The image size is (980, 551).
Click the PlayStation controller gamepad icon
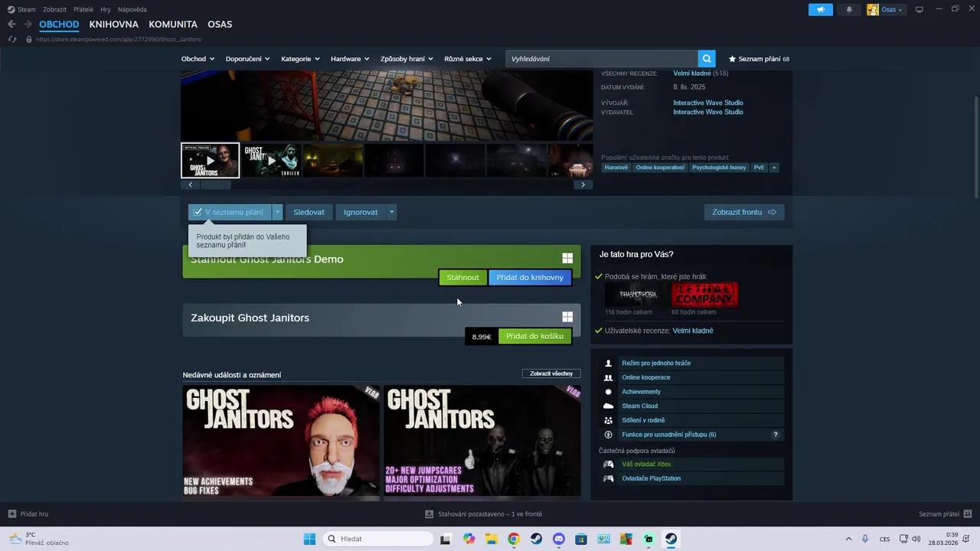tap(609, 478)
